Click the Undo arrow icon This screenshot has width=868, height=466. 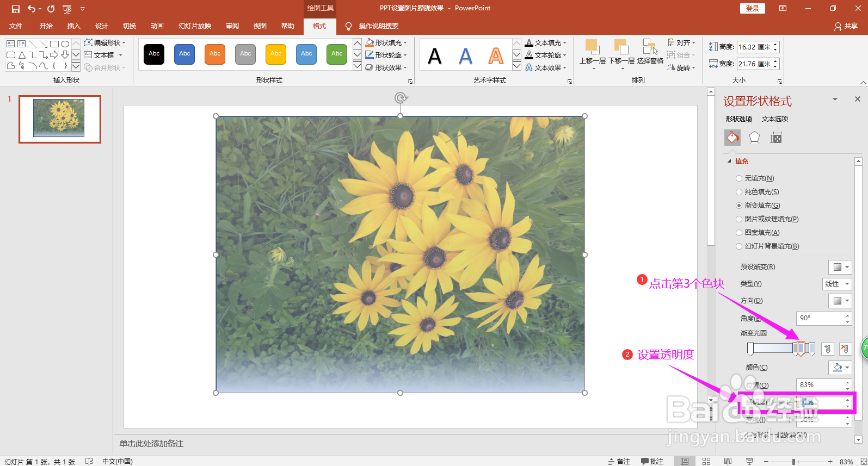[32, 9]
